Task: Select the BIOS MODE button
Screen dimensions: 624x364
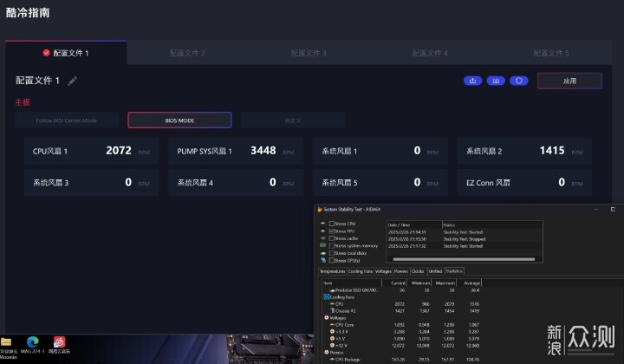Action: (179, 120)
